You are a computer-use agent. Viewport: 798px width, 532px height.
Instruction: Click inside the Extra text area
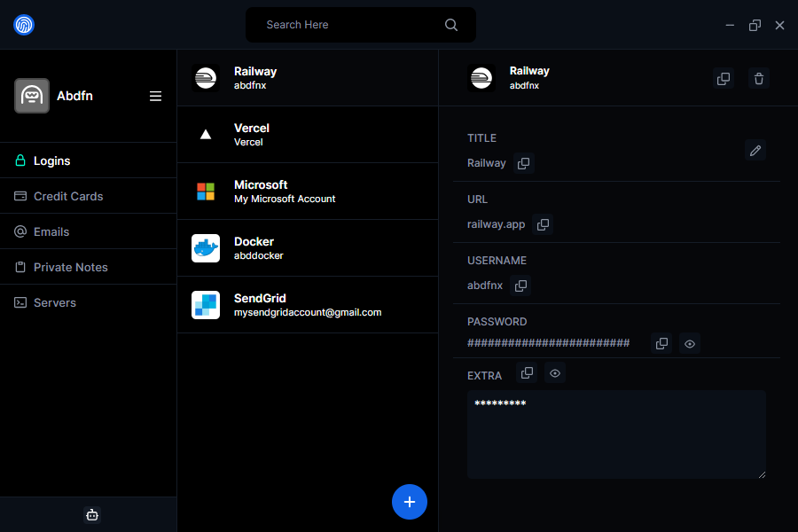[x=616, y=434]
